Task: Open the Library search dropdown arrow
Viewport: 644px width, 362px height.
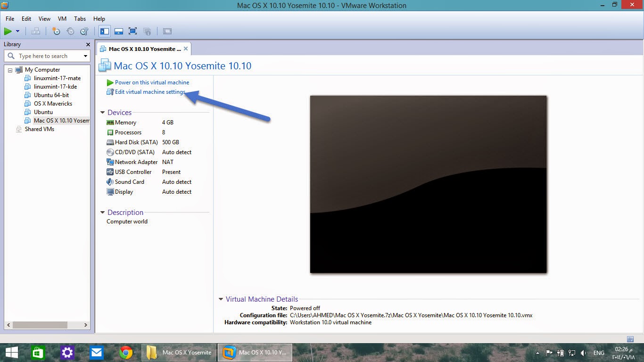Action: [85, 56]
